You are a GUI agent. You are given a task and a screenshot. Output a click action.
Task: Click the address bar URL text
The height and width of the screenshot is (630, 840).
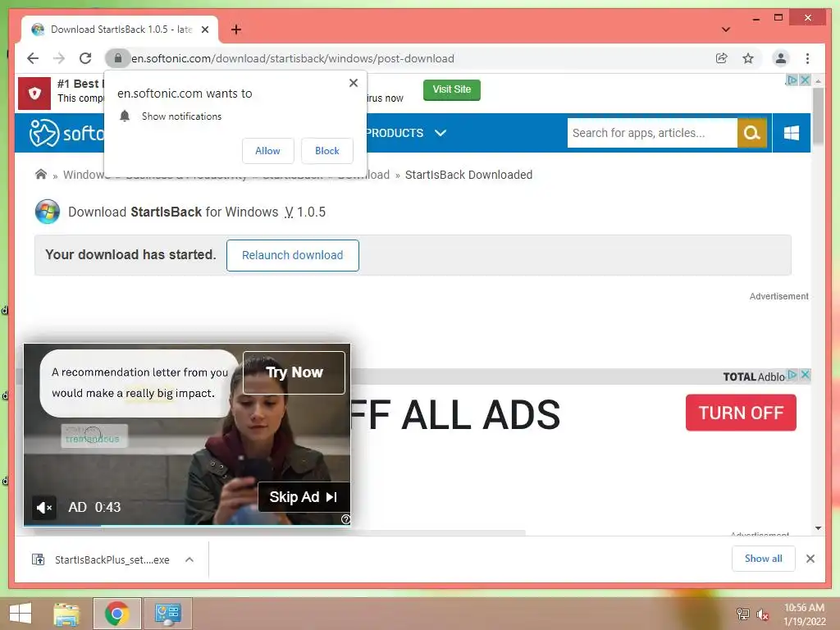point(293,58)
